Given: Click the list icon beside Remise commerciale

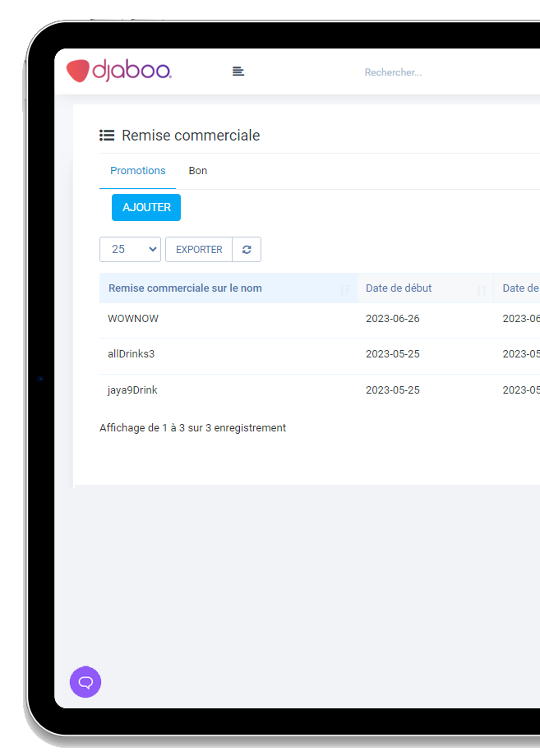Looking at the screenshot, I should [x=107, y=136].
